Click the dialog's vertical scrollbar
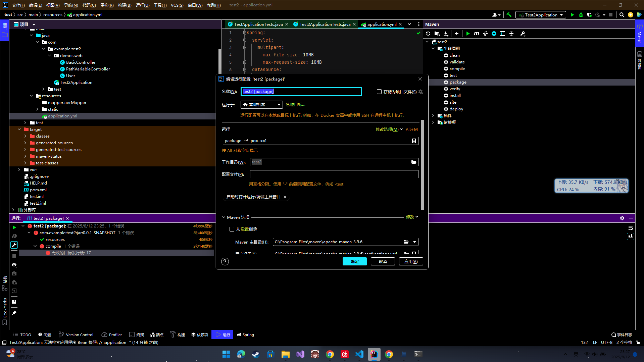 click(422, 165)
